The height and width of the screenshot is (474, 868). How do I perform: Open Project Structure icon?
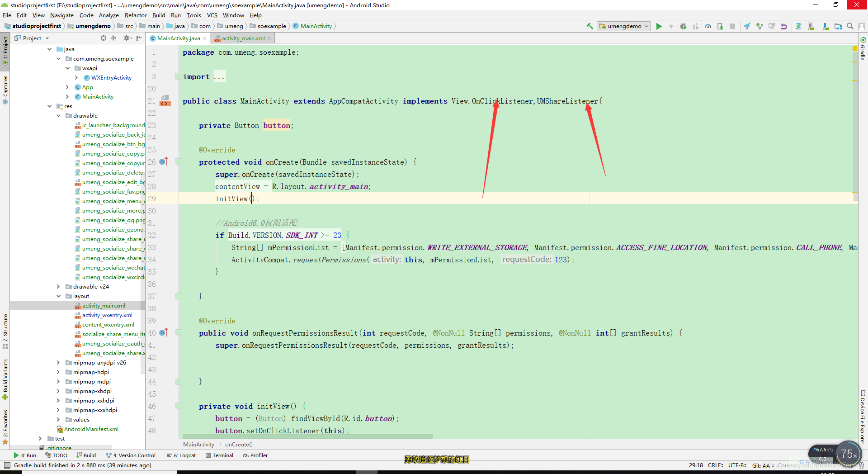[838, 26]
